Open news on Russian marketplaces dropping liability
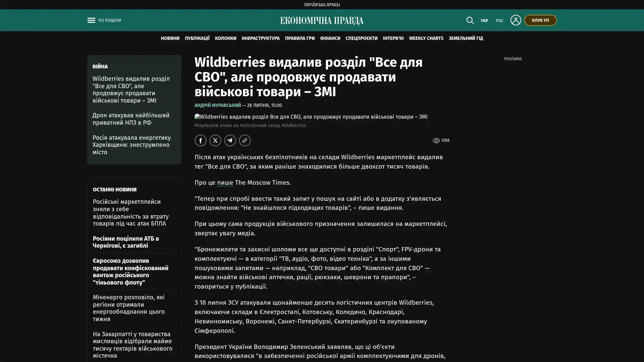This screenshot has height=362, width=644. tap(131, 213)
